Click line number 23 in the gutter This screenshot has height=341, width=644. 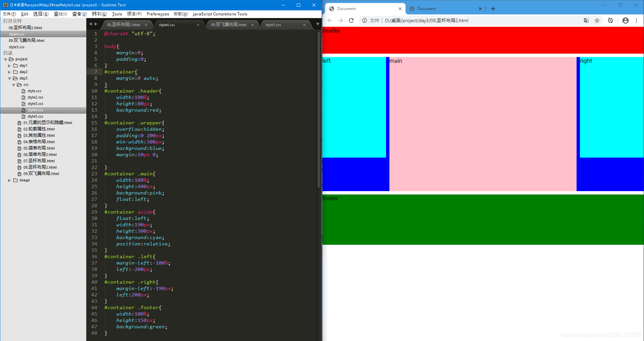pyautogui.click(x=94, y=174)
